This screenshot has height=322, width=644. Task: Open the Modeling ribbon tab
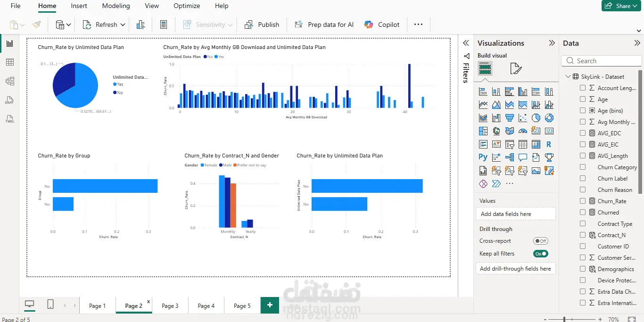pos(116,6)
